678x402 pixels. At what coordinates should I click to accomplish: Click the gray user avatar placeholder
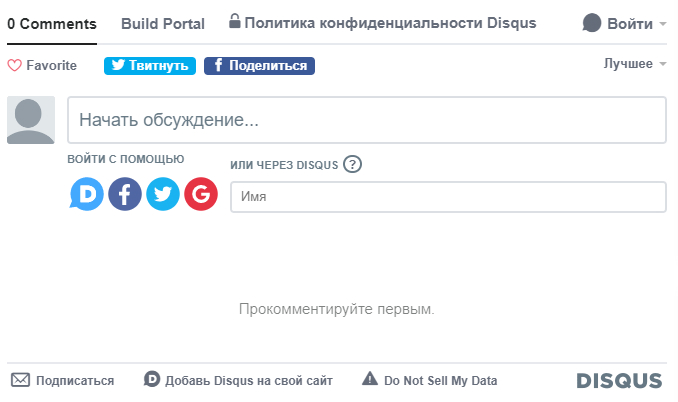pos(31,120)
